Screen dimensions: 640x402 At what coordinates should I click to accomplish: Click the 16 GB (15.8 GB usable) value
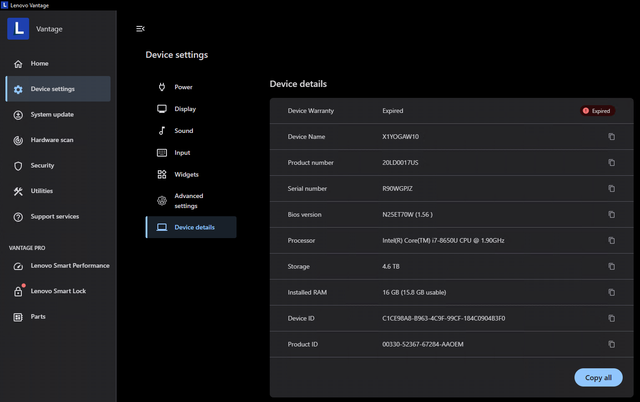pos(414,292)
